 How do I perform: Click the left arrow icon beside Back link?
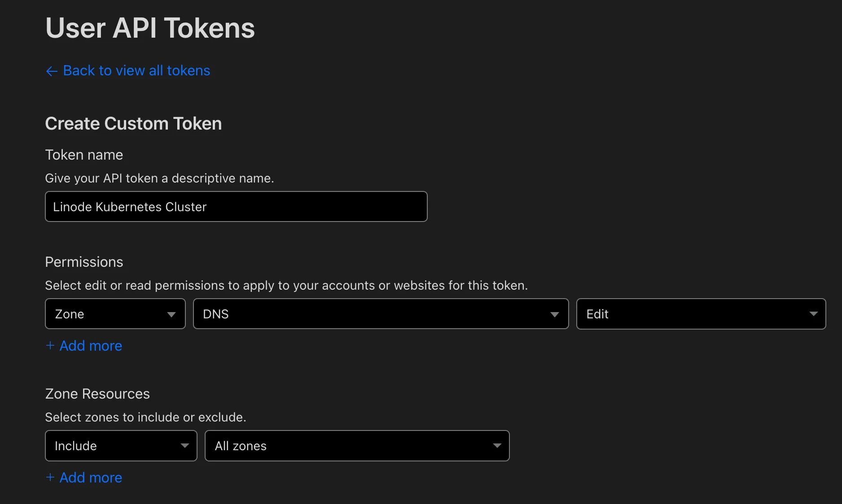tap(52, 71)
